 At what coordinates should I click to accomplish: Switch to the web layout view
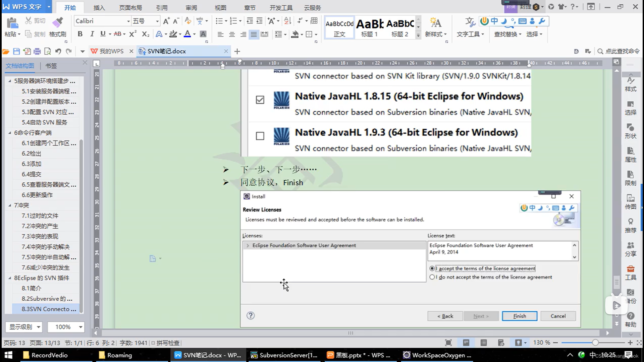(x=501, y=343)
